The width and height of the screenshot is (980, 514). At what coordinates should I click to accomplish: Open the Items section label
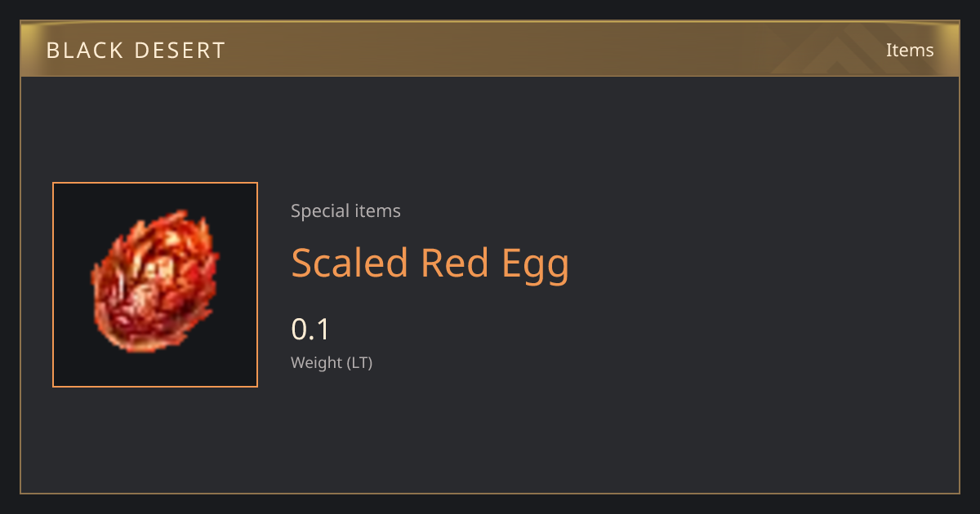pyautogui.click(x=910, y=50)
